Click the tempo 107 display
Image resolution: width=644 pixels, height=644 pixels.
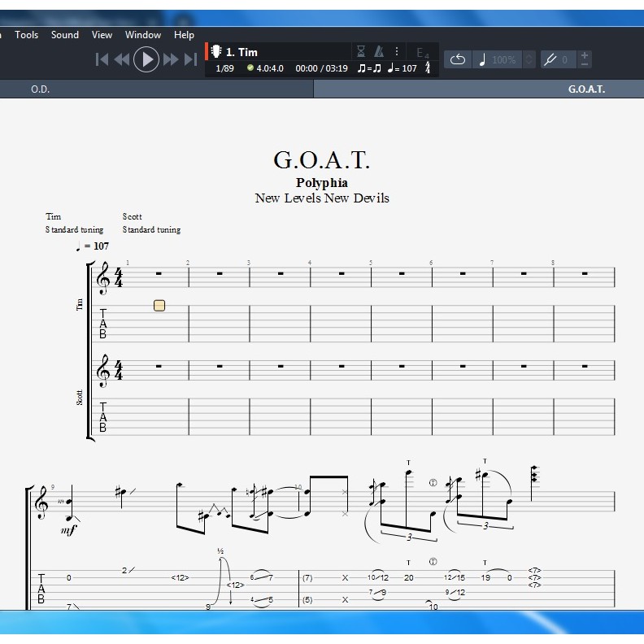(402, 68)
